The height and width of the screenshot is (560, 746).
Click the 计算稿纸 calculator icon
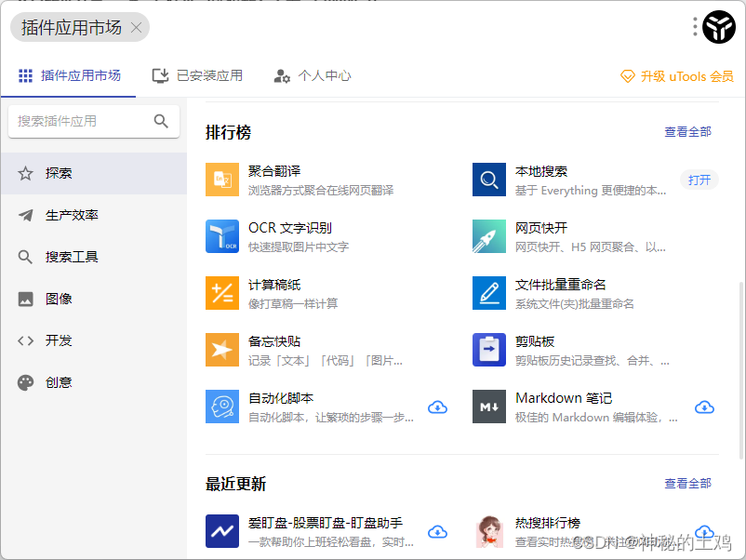point(222,293)
